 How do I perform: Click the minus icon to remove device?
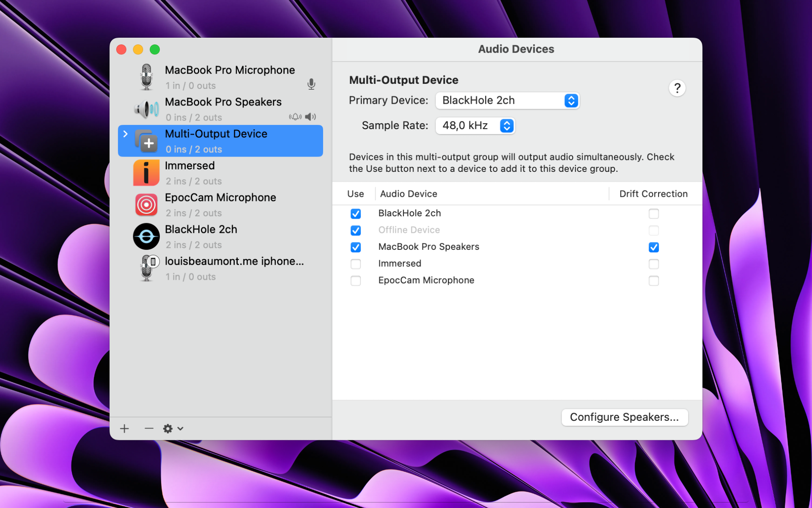tap(149, 428)
